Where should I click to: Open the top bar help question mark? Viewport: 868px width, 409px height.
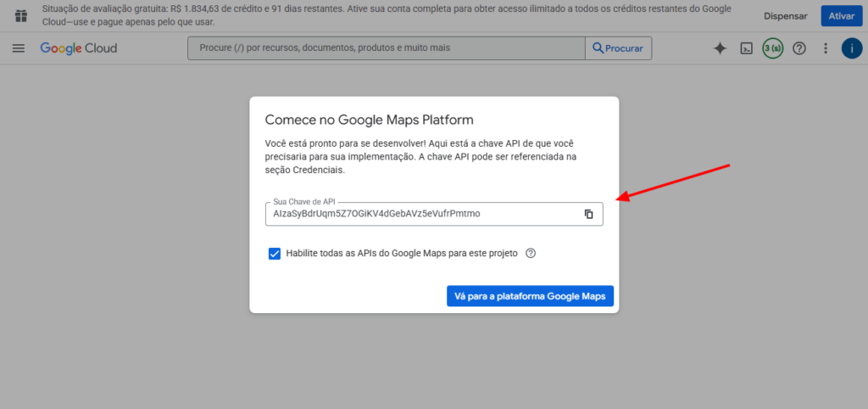click(x=798, y=48)
